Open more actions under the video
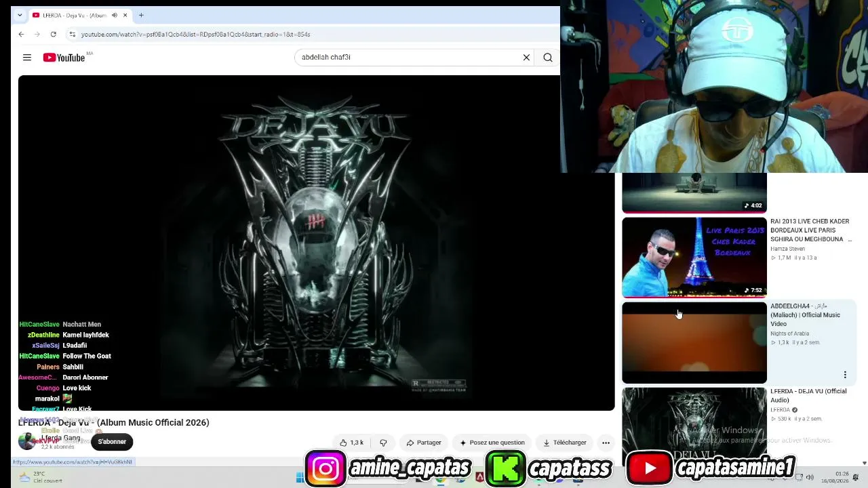 [x=606, y=443]
